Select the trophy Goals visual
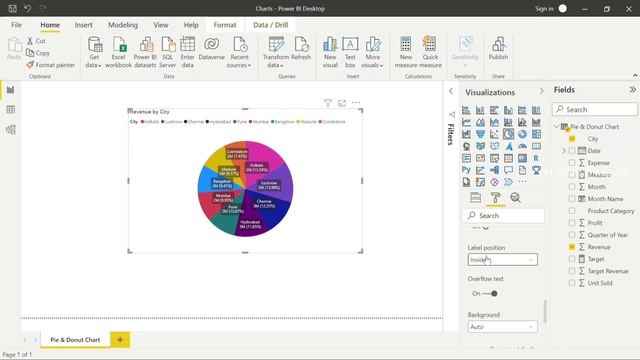Image resolution: width=640 pixels, height=360 pixels. (x=536, y=170)
